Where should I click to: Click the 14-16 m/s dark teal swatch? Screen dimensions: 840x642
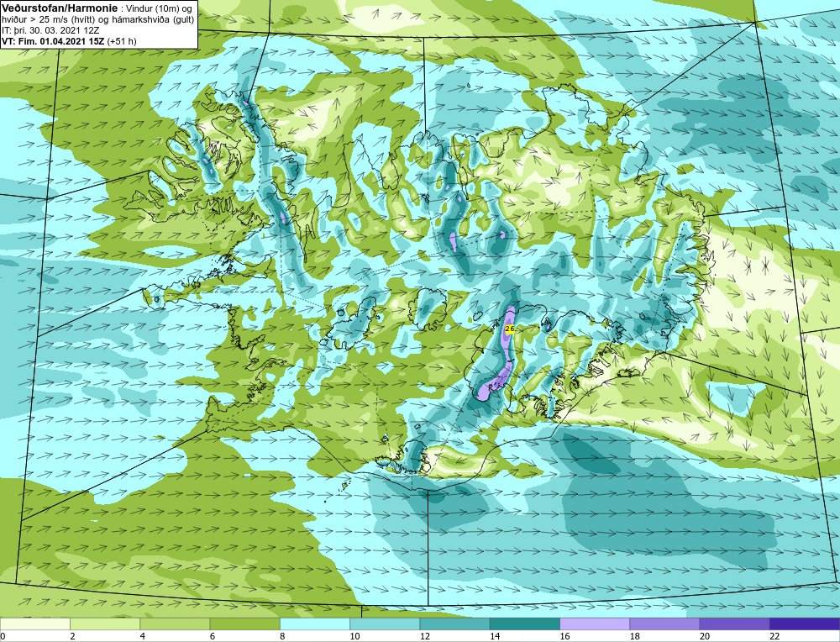525,624
